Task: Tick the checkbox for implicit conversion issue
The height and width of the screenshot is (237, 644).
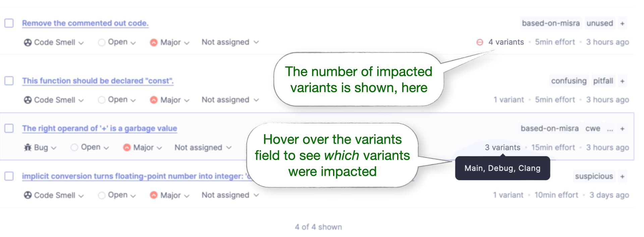Action: 10,176
